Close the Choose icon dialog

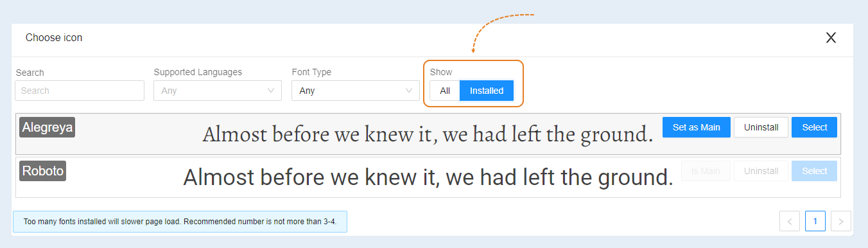point(831,38)
